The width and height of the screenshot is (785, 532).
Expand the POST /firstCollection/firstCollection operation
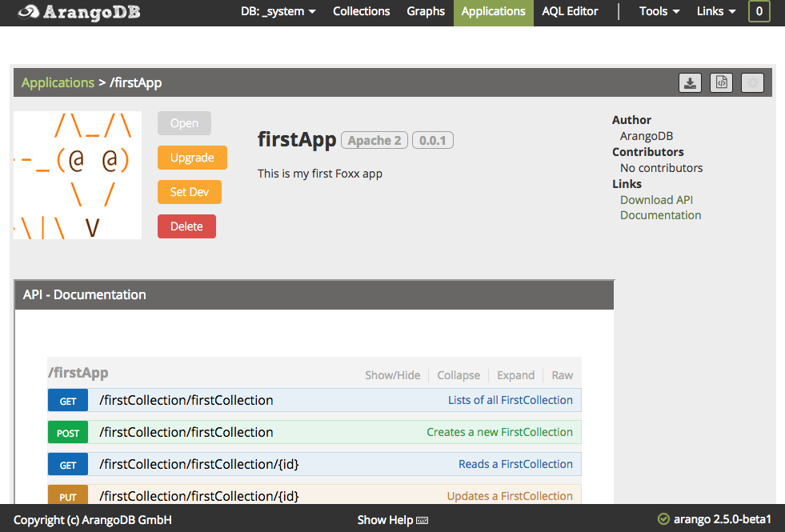186,432
